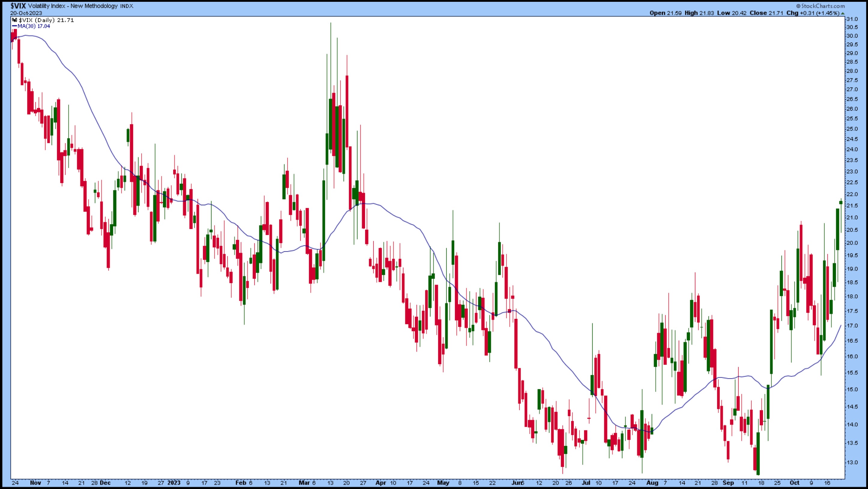Click the candlestick icon beside $VIX (Daily)
868x489 pixels.
pyautogui.click(x=14, y=20)
